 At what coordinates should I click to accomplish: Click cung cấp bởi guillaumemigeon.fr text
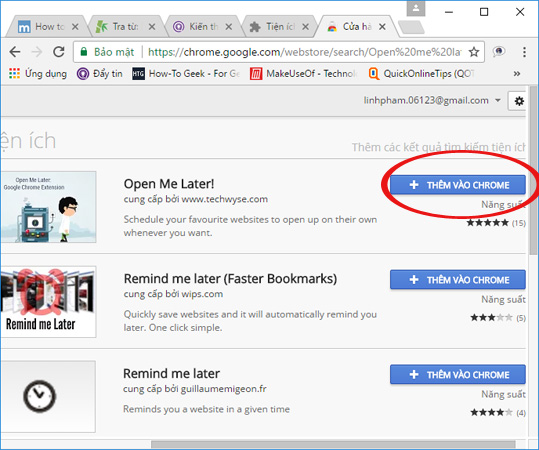click(195, 389)
